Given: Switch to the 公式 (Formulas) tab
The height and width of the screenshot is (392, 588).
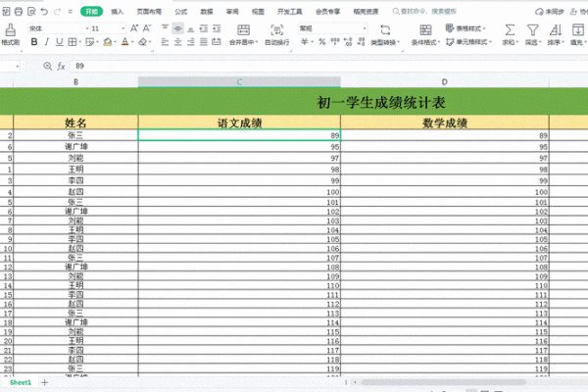Looking at the screenshot, I should click(x=180, y=12).
